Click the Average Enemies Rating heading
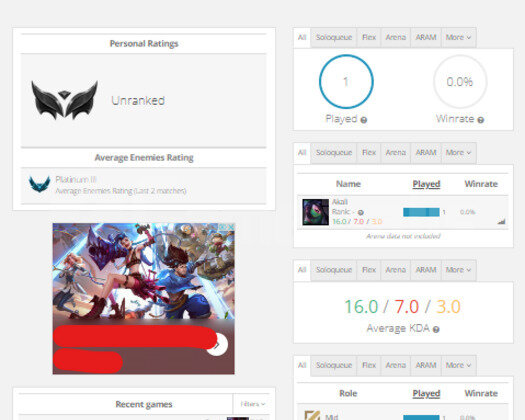This screenshot has height=420, width=525. [x=144, y=157]
